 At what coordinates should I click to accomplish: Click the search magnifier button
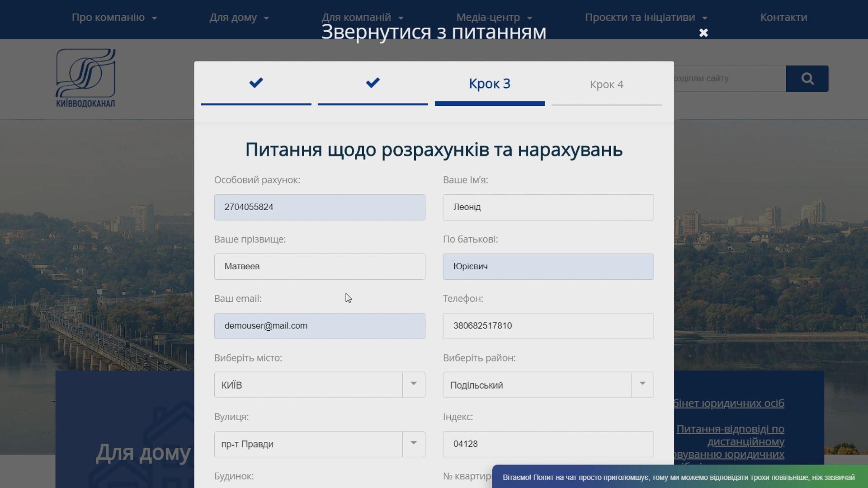pos(807,79)
